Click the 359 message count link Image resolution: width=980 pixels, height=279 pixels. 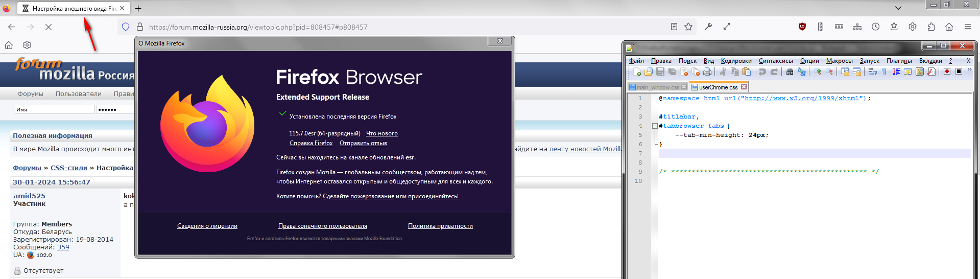[63, 247]
